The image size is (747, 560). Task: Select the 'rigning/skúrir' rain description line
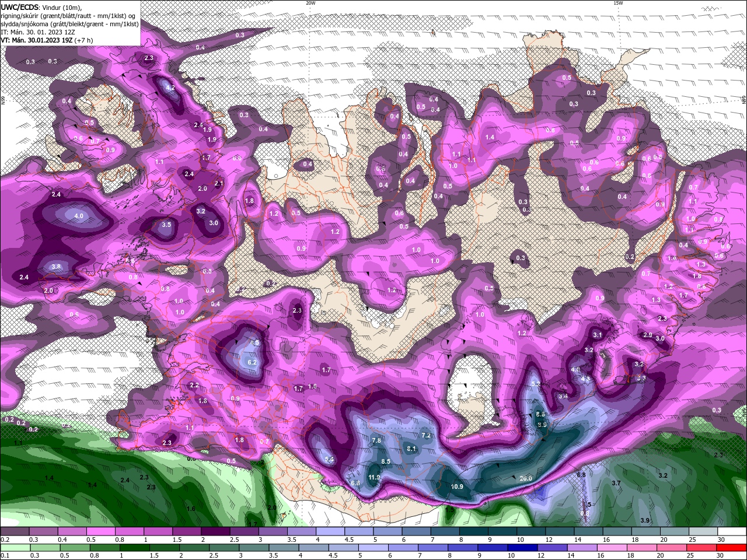coord(69,16)
